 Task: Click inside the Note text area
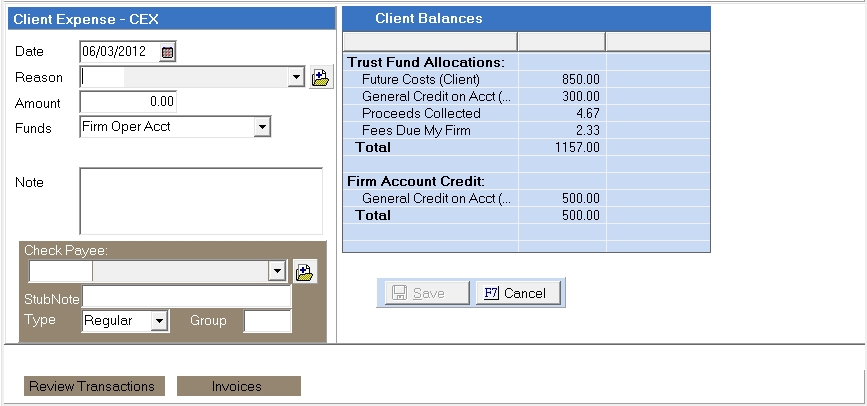pos(200,200)
